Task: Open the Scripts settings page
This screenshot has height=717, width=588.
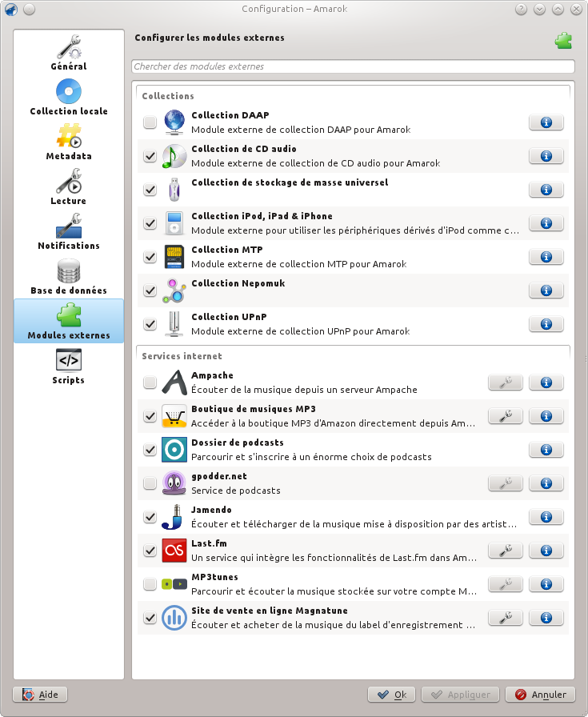Action: point(69,367)
